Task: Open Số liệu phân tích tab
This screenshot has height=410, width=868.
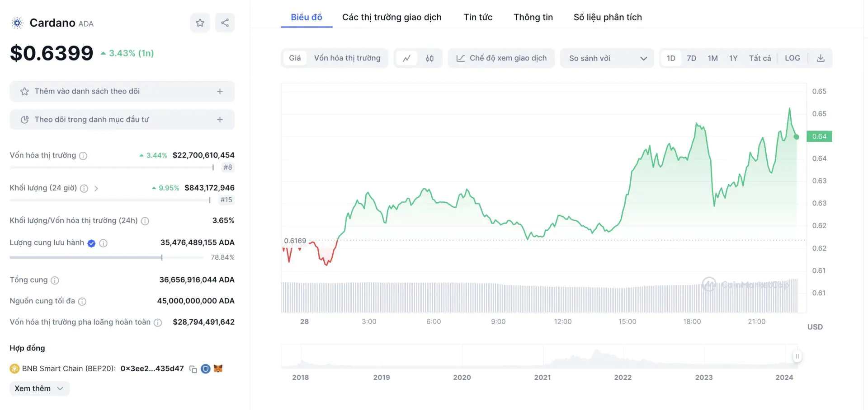Action: tap(608, 17)
